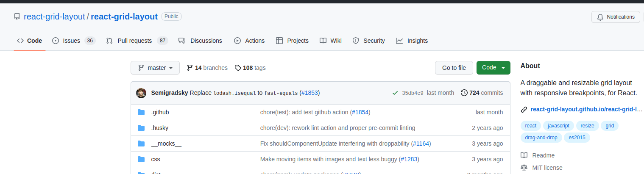Viewport: 644px width, 174px height.
Task: Open the Pull requests tab
Action: tap(137, 41)
